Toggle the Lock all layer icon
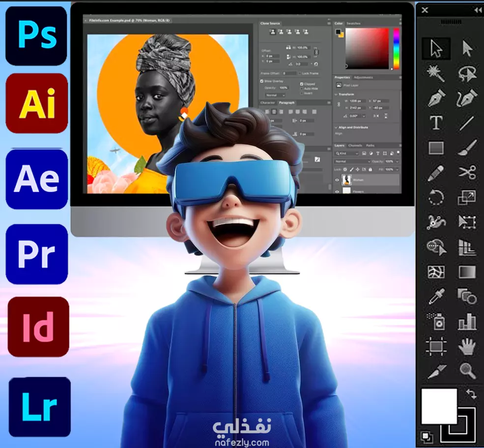484x448 pixels. 370,169
